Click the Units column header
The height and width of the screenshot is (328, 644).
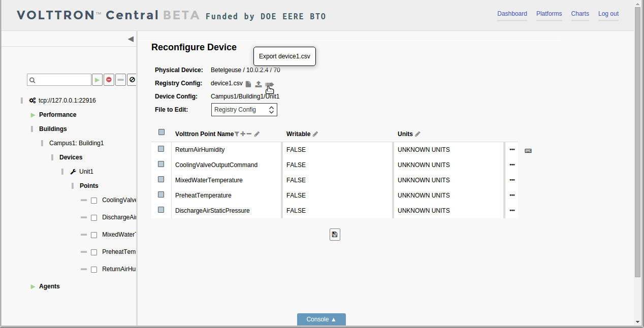tap(405, 134)
